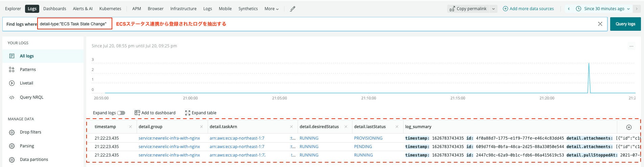The image size is (644, 167).
Task: Remove the detail.taskArn column
Action: click(x=292, y=127)
